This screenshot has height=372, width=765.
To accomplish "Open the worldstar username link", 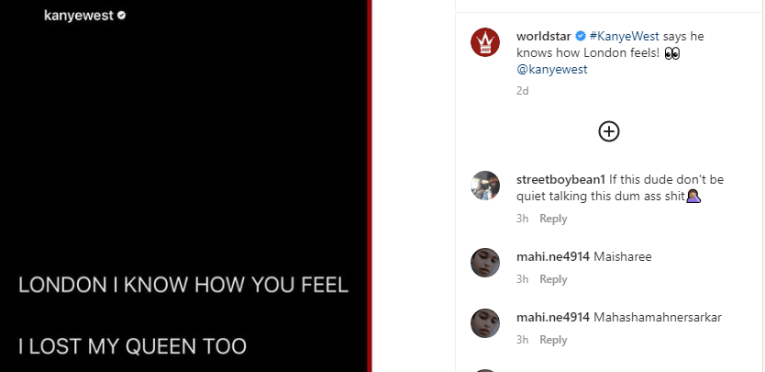I will click(x=544, y=36).
